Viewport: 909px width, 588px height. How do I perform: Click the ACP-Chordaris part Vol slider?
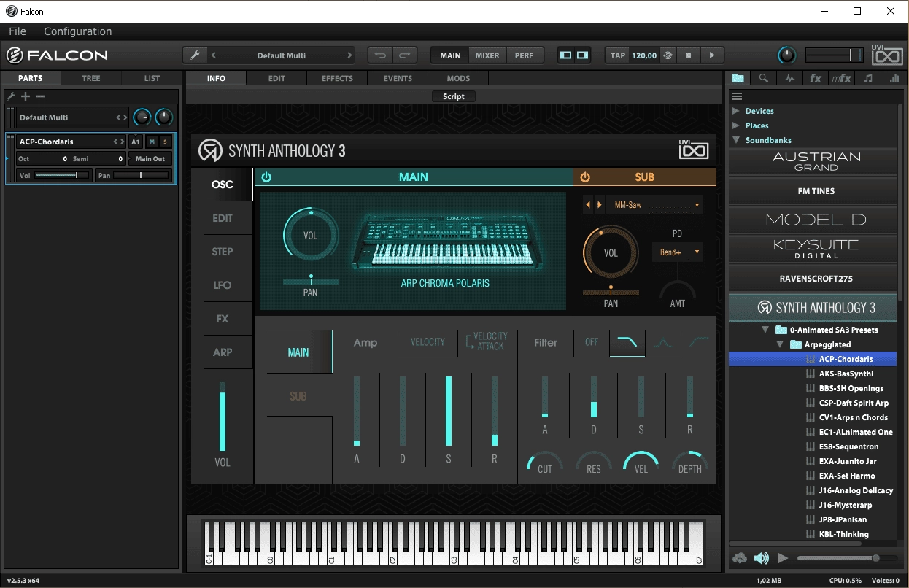62,175
